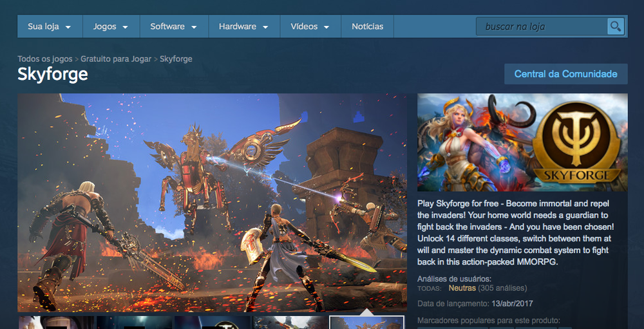Open the Vídeos dropdown menu
Viewport: 644px width, 329px height.
coord(310,26)
